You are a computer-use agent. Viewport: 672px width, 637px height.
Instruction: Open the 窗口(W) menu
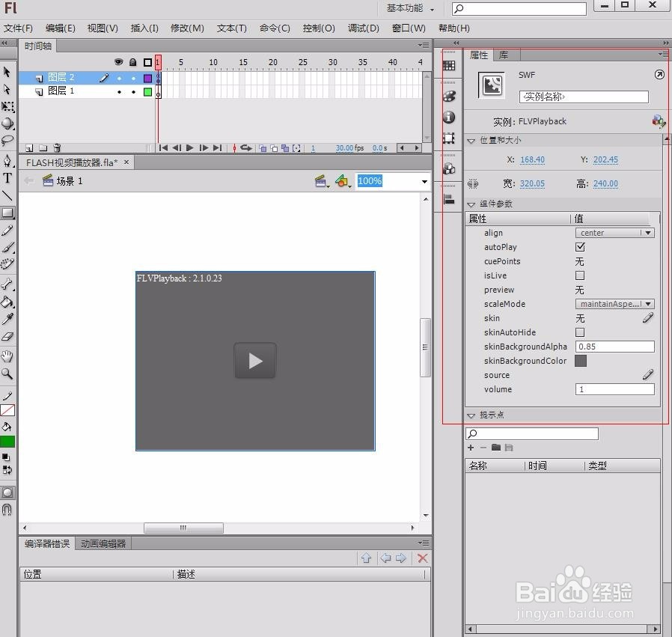click(409, 28)
